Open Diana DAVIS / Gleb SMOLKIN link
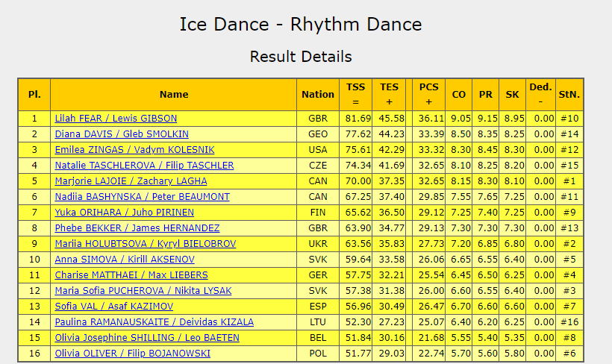The height and width of the screenshot is (364, 612). pos(122,134)
